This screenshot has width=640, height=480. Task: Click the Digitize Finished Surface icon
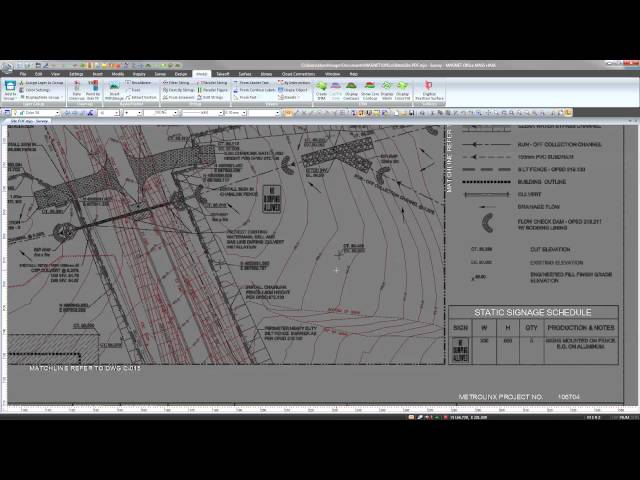point(429,90)
